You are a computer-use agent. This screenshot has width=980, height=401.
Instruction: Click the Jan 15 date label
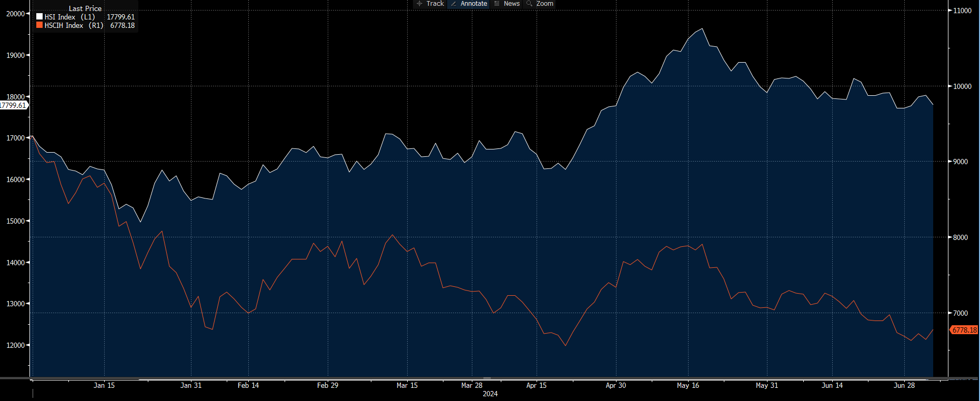tap(104, 385)
